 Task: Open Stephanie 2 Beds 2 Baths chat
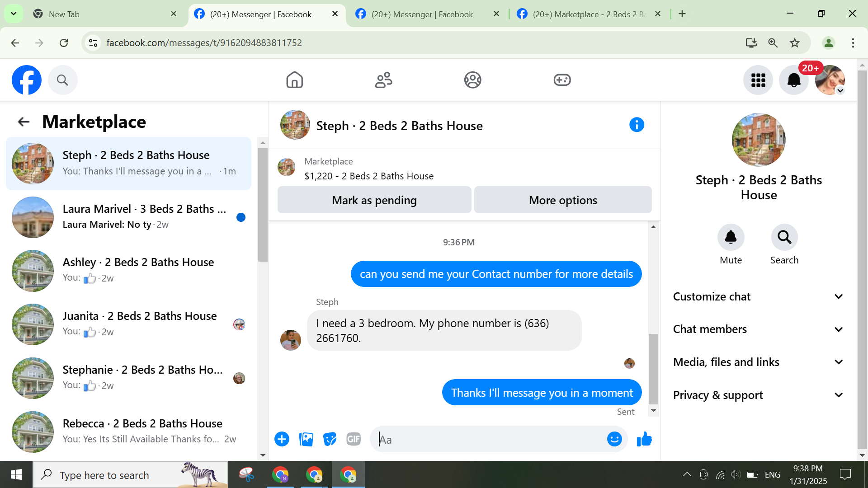point(128,378)
